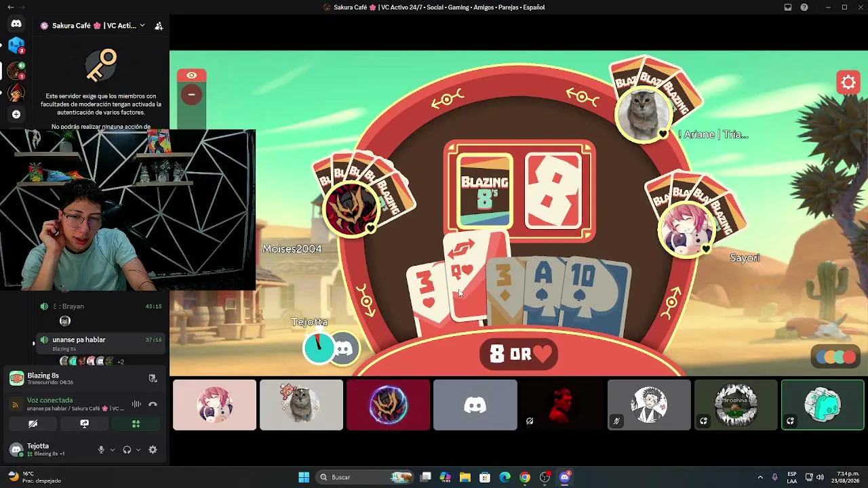Go back with the title bar arrow
The image size is (868, 488).
tap(10, 7)
